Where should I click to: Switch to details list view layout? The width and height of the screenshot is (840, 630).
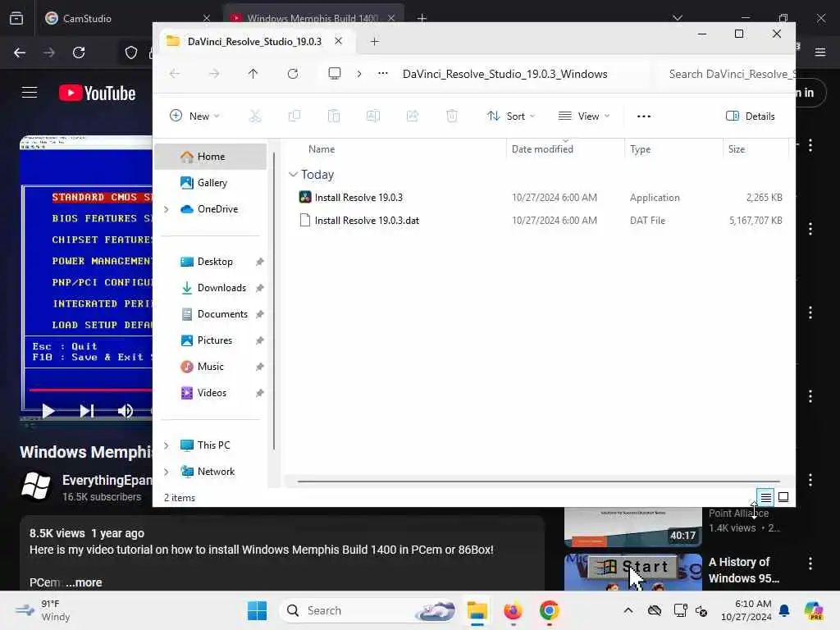click(765, 498)
